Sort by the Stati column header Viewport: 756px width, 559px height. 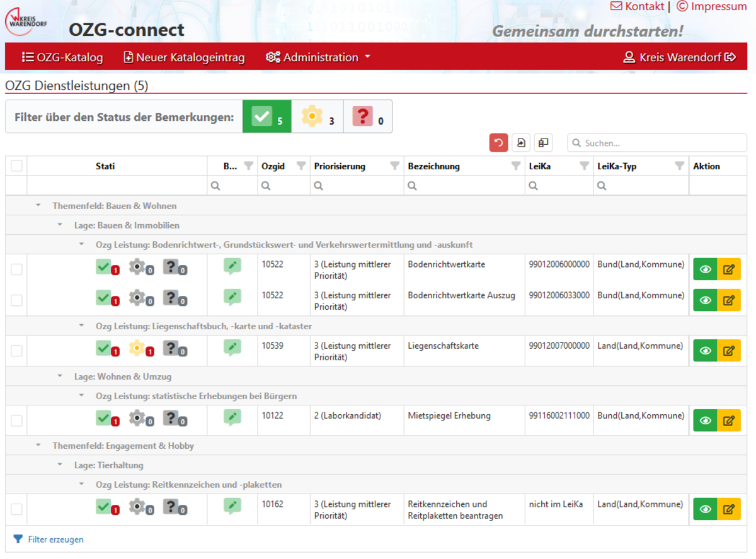[105, 166]
